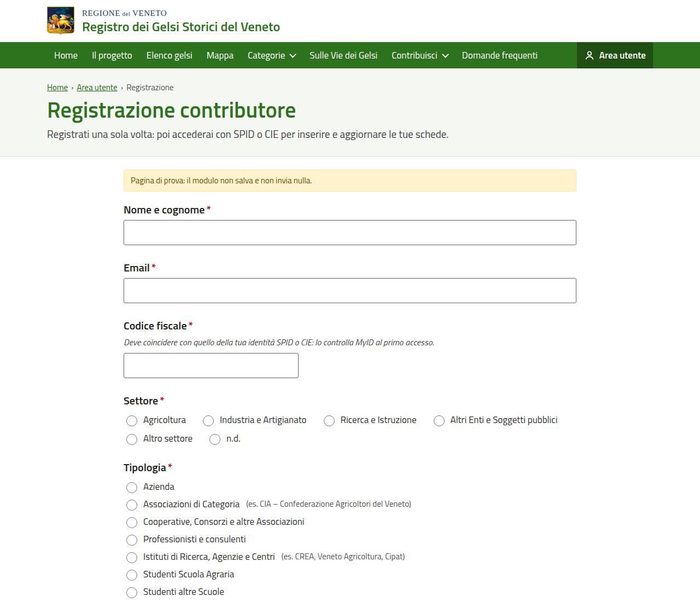Screen dimensions: 700x602
Task: Click the Pagina di prova notice text
Action: pos(221,181)
